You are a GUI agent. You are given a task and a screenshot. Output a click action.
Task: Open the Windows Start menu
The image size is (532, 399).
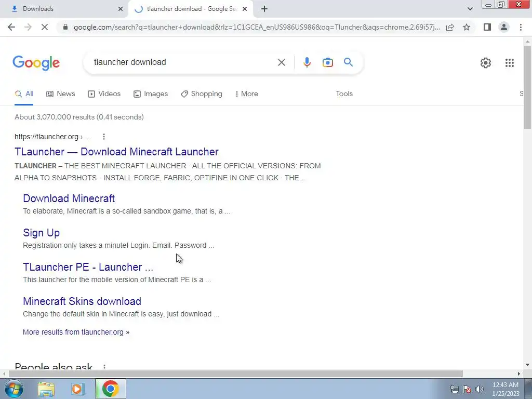pos(14,389)
